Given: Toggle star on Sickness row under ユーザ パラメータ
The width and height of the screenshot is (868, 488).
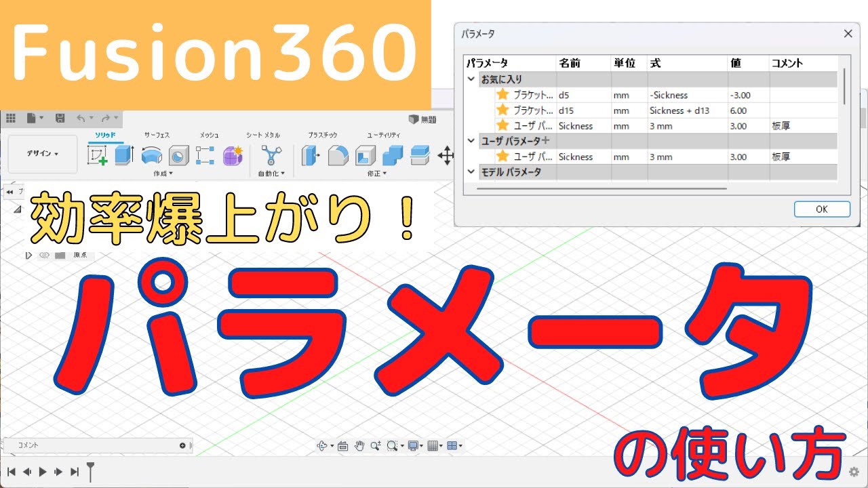Looking at the screenshot, I should pos(502,157).
